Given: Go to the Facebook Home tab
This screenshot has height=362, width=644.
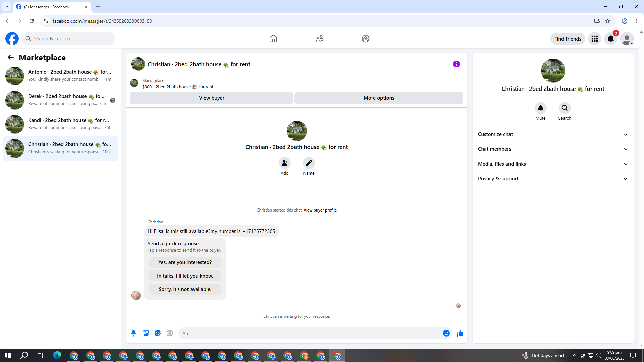Looking at the screenshot, I should [273, 39].
